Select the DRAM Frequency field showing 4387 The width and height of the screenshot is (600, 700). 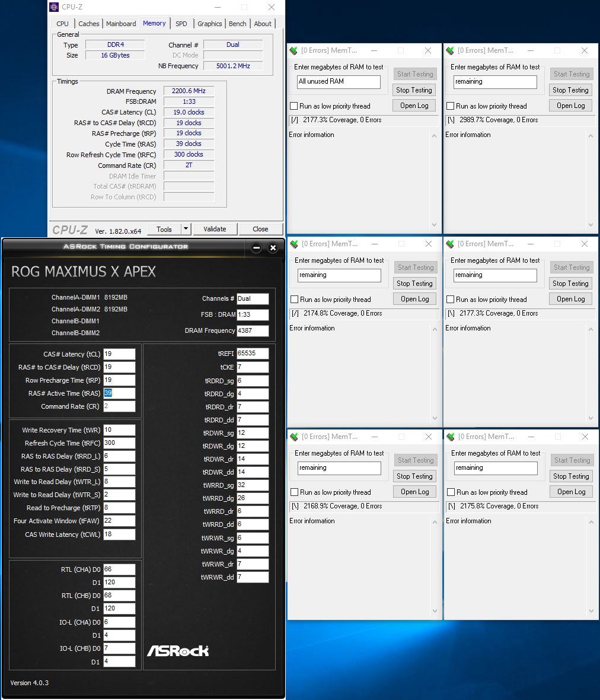coord(253,331)
